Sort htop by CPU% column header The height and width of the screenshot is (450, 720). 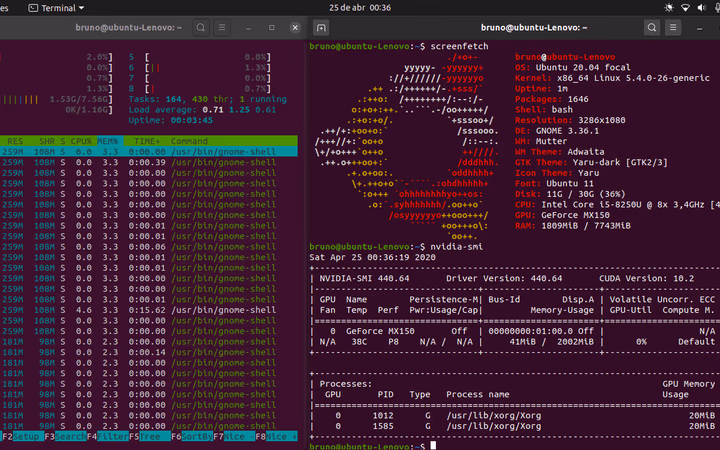(x=81, y=141)
